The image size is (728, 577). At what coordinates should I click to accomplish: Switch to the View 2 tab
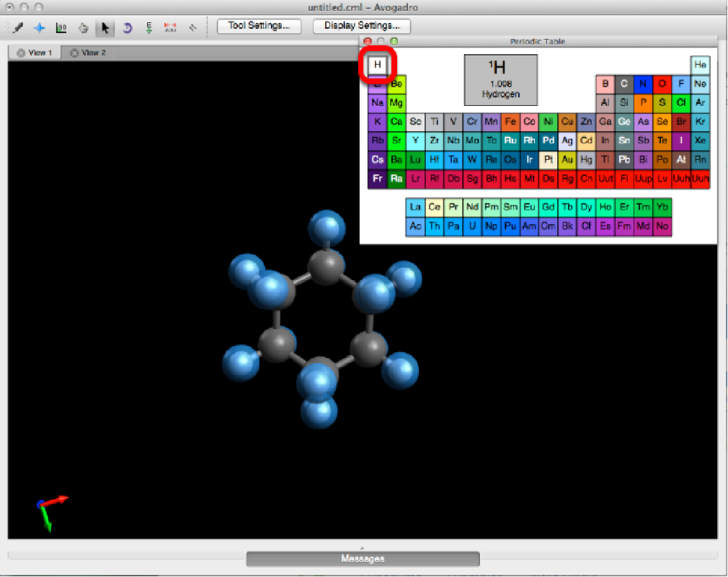point(92,52)
